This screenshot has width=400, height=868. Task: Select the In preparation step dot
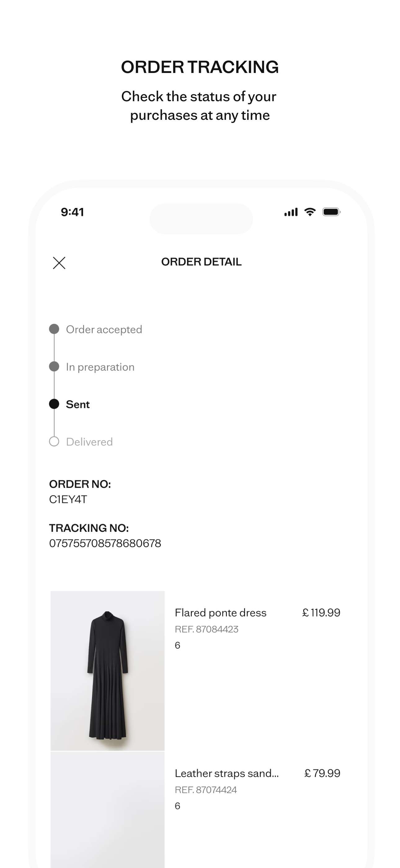click(x=54, y=366)
